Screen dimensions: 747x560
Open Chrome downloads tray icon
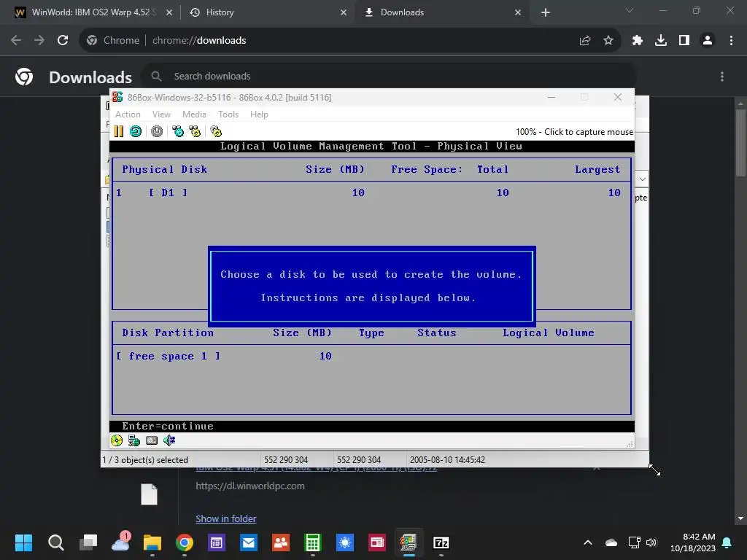[x=661, y=41]
